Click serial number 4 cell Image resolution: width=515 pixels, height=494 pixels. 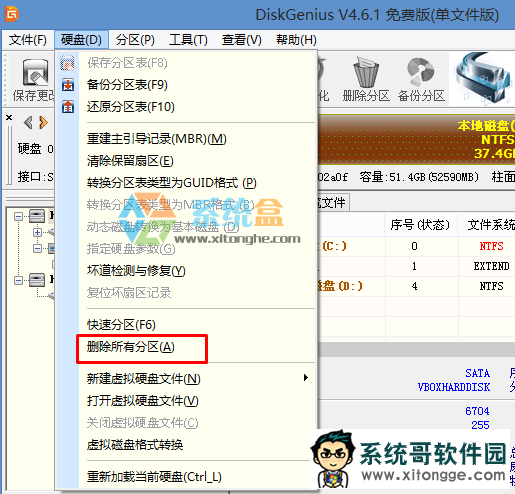414,286
